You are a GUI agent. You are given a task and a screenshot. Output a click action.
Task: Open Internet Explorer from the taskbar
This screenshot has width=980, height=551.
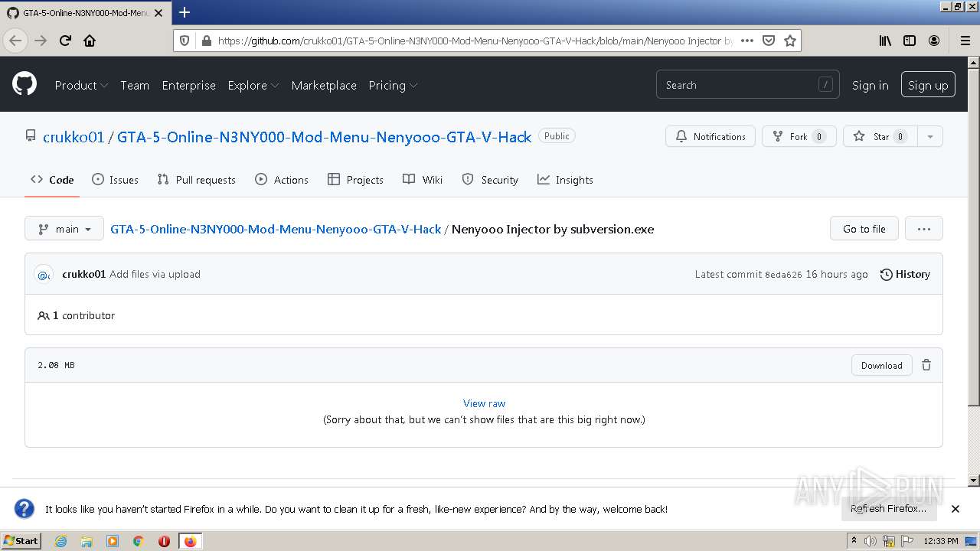point(60,541)
